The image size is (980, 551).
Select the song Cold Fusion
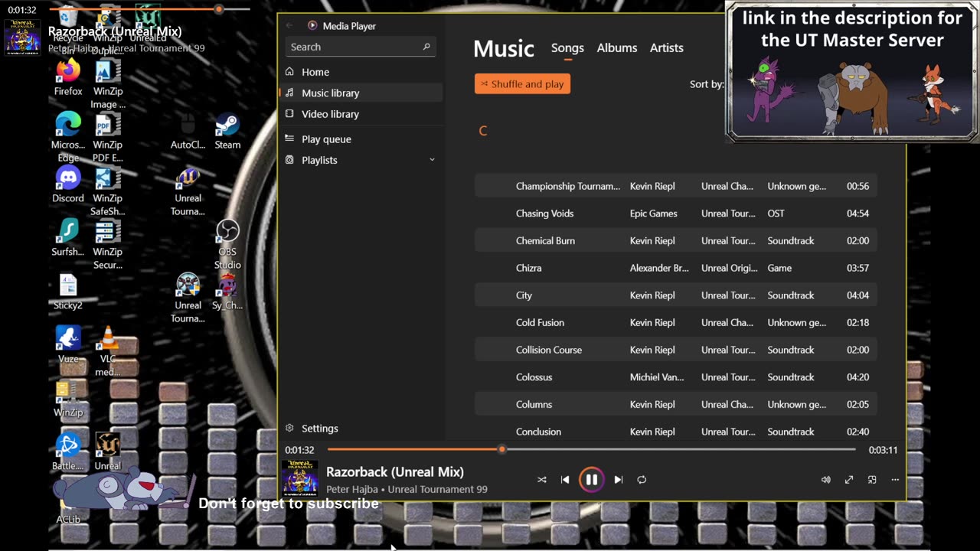pyautogui.click(x=676, y=323)
